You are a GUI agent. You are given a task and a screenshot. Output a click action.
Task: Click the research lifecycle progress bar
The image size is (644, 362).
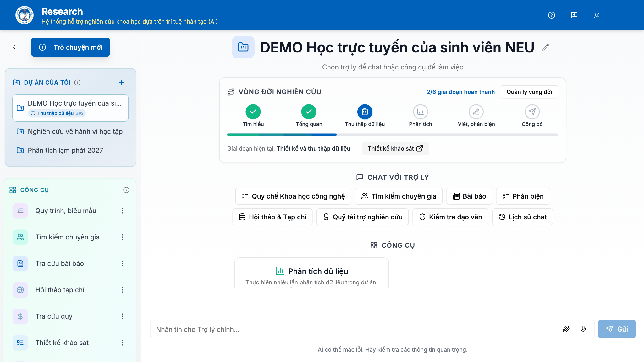point(393,135)
